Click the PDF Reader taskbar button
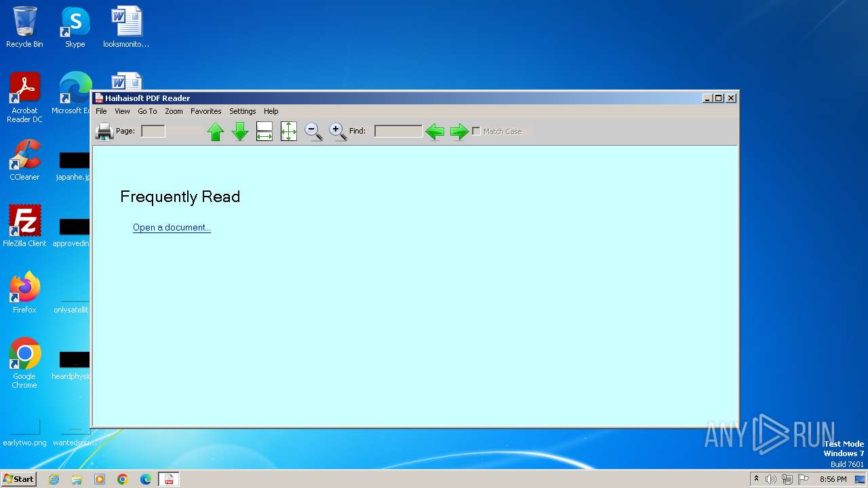This screenshot has height=488, width=868. (x=169, y=479)
